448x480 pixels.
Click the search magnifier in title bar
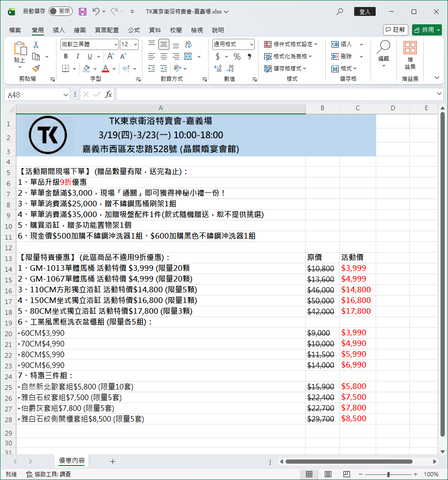point(340,12)
